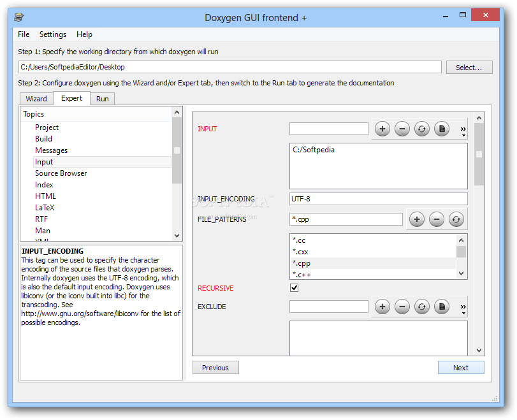This screenshot has width=517, height=420.
Task: Click the settings panel scrollbar thumb
Action: pos(479,154)
